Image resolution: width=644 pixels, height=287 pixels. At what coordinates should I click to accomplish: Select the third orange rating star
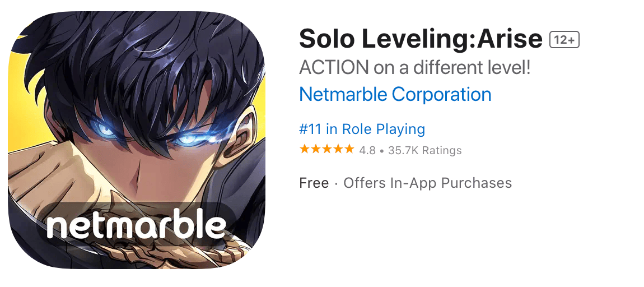click(x=326, y=149)
